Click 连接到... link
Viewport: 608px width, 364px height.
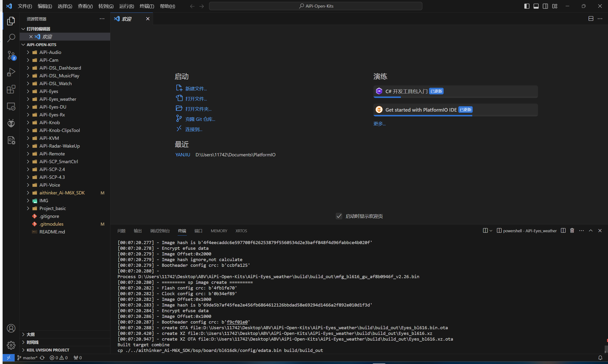[194, 129]
